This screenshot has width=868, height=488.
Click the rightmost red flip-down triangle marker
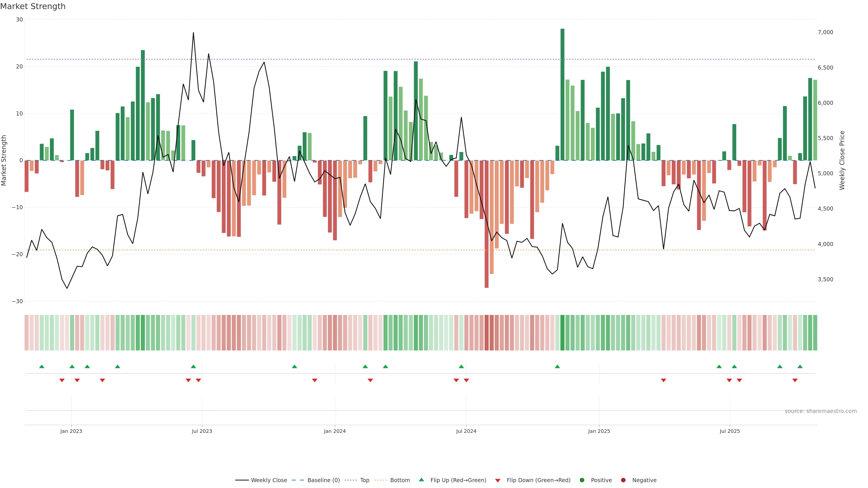(x=795, y=380)
